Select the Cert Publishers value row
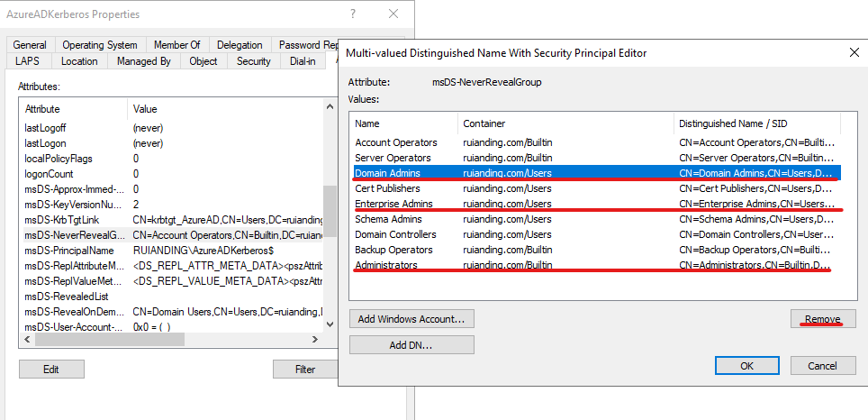This screenshot has height=420, width=868. pos(595,188)
